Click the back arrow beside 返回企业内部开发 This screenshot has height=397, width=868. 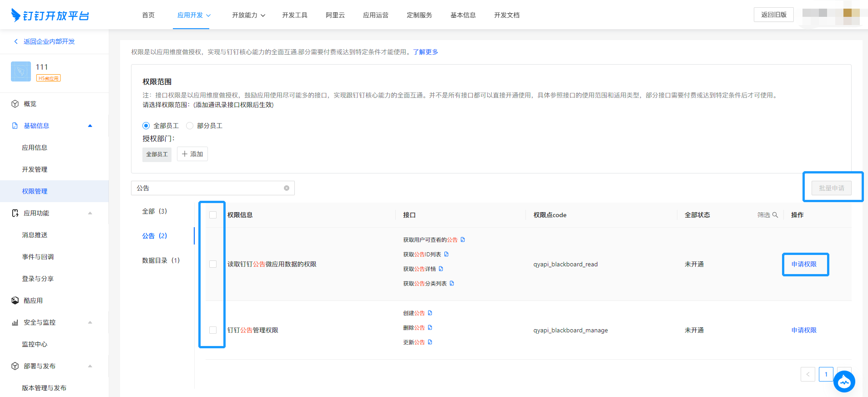click(16, 41)
